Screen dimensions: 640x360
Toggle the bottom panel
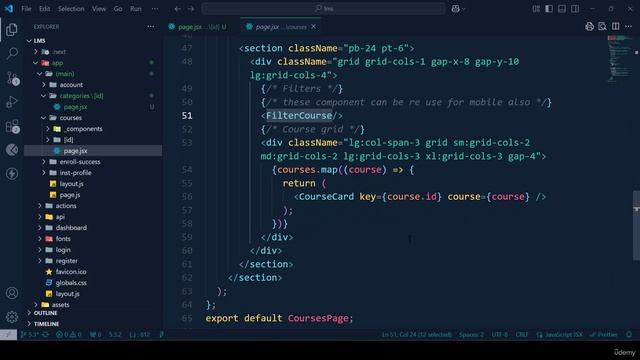(562, 9)
